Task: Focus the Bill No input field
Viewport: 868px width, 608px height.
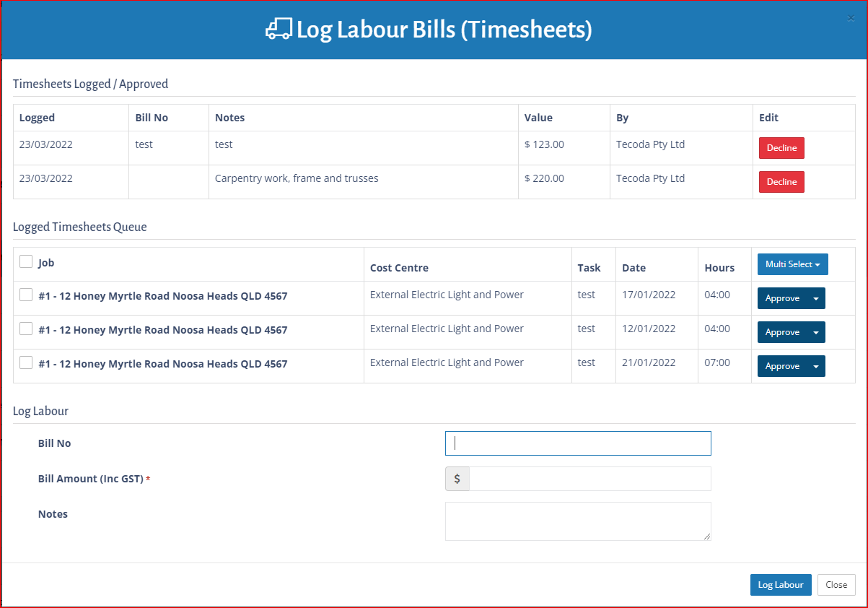Action: [578, 443]
